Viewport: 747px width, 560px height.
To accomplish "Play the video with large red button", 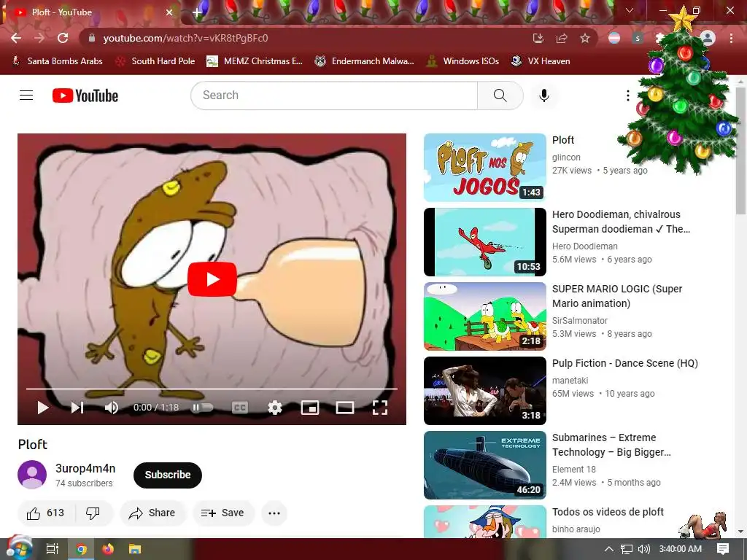I will click(x=212, y=279).
